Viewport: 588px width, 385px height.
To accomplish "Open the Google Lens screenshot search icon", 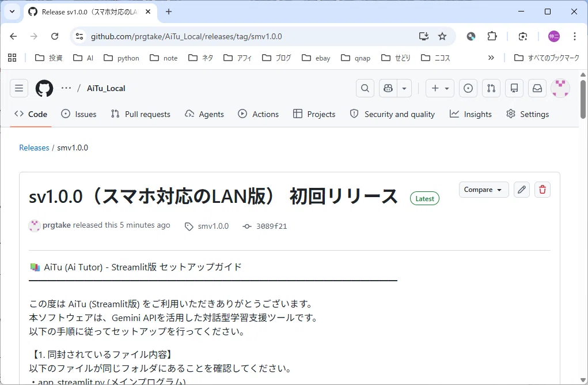I will coord(523,36).
